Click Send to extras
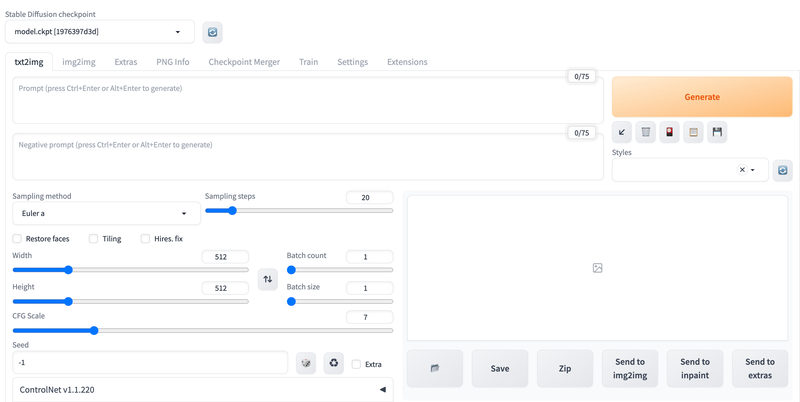Screen dimensions: 800x402 tap(760, 368)
